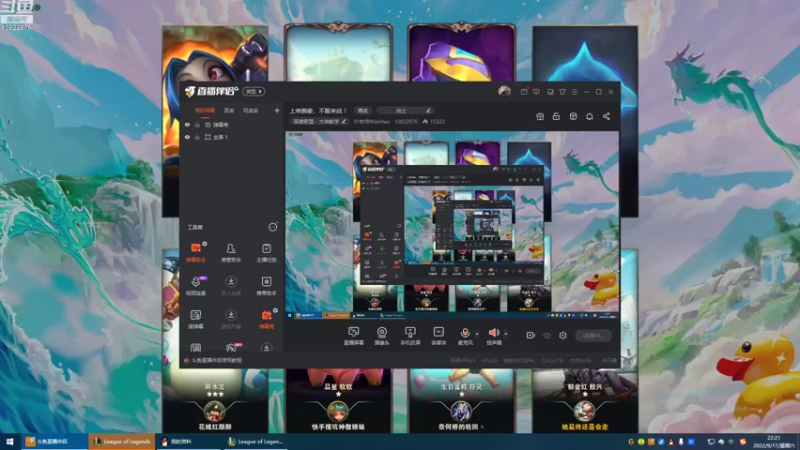Open the Windows Start button
Image resolution: width=800 pixels, height=450 pixels.
point(10,441)
